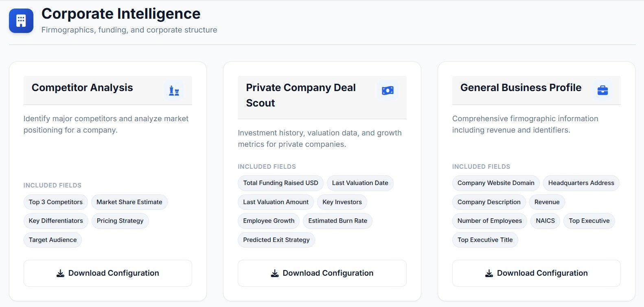Select the Predicted Exit Strategy field chip

(276, 240)
